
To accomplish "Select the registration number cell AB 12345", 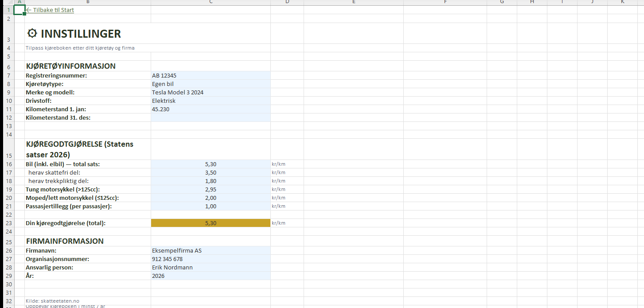I will tap(211, 76).
